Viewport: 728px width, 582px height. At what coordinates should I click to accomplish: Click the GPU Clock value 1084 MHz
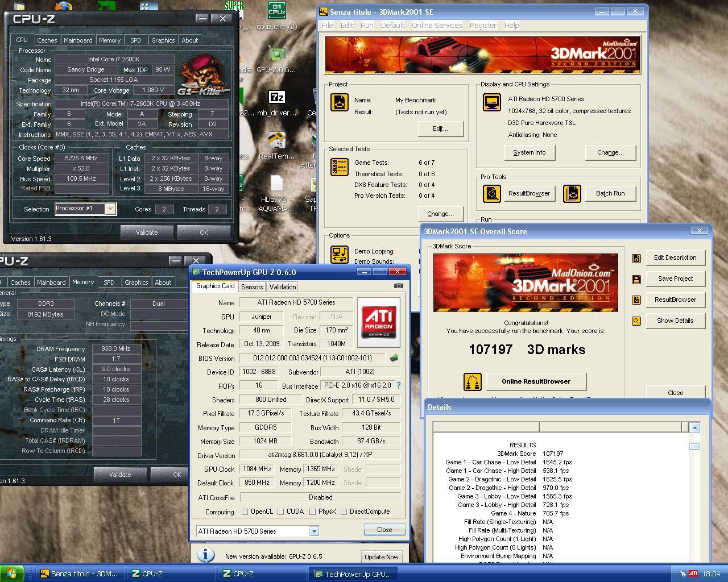pyautogui.click(x=257, y=469)
